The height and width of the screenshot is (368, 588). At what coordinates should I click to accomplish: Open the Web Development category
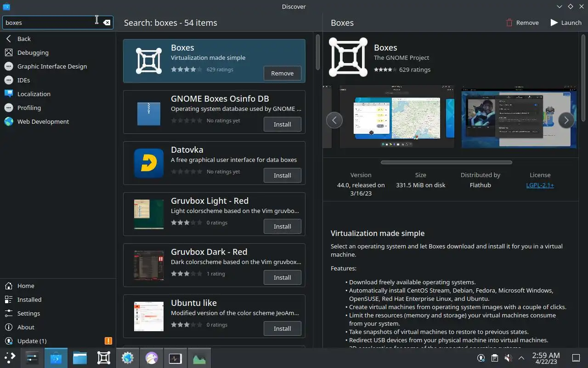pyautogui.click(x=58, y=121)
